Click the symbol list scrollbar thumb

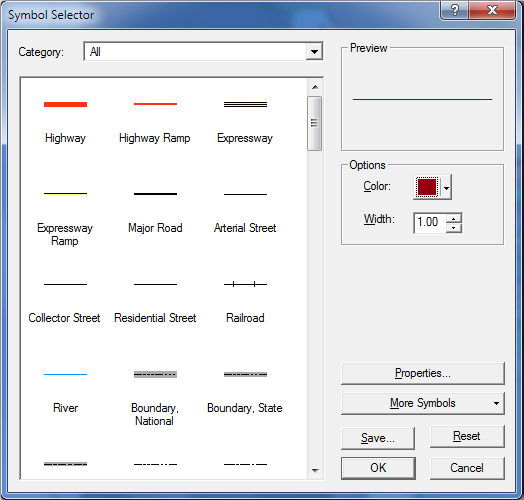(314, 123)
